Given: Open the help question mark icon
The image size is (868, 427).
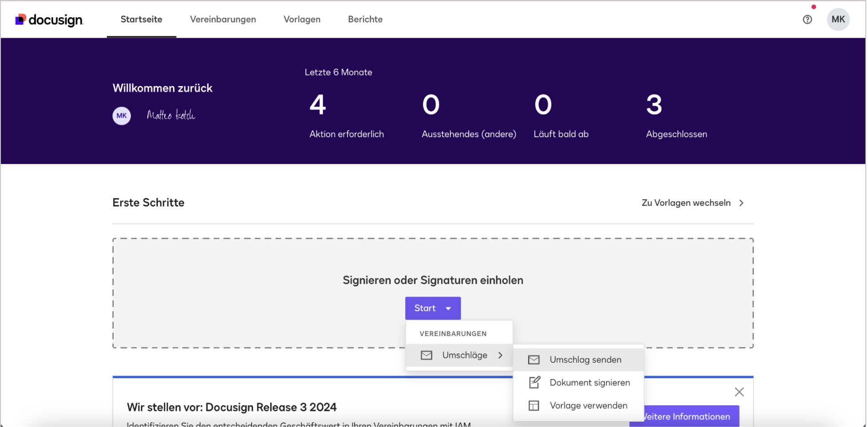Looking at the screenshot, I should [807, 20].
